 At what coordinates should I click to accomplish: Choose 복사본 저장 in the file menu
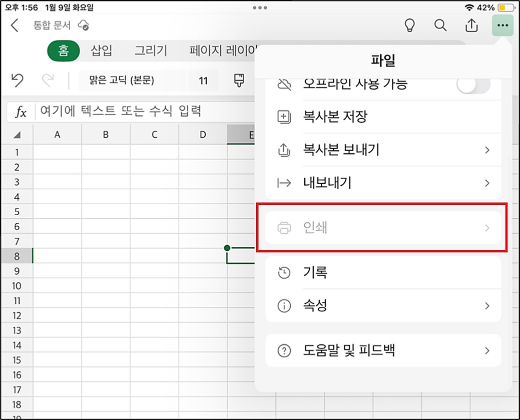[383, 117]
